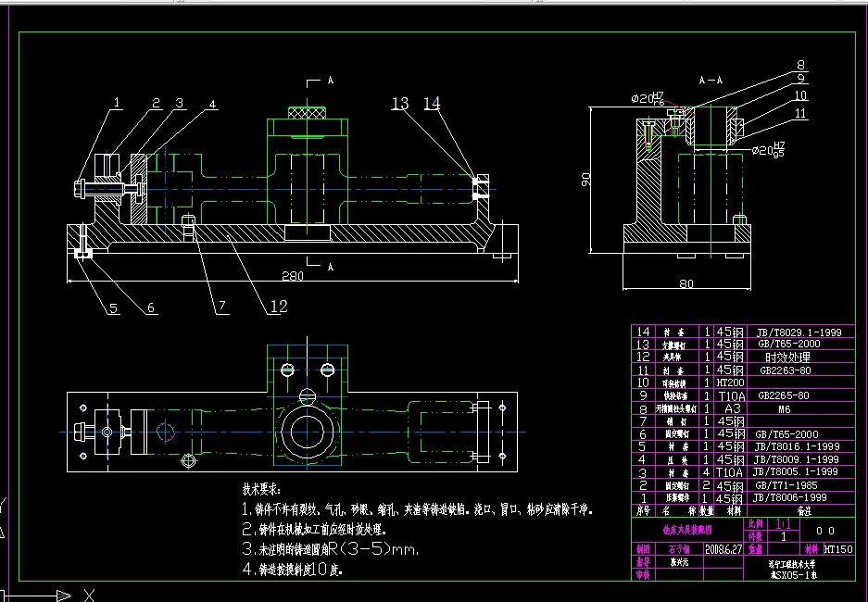Click the 90 height dimension text
868x602 pixels.
(x=586, y=180)
